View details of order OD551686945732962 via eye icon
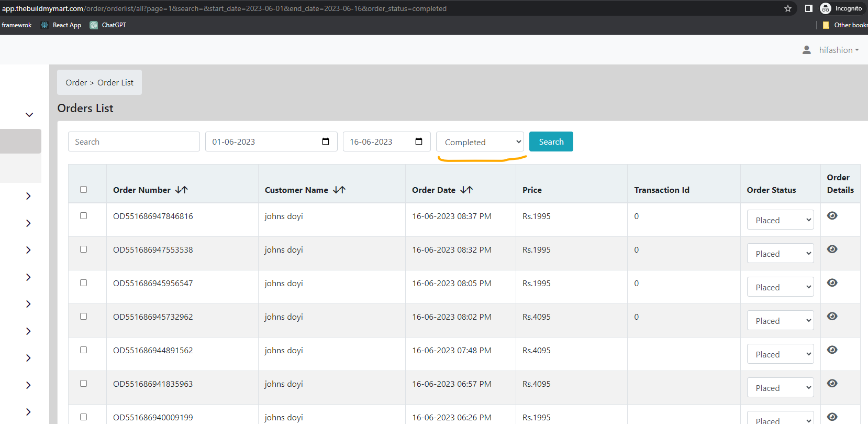868x424 pixels. pos(832,316)
